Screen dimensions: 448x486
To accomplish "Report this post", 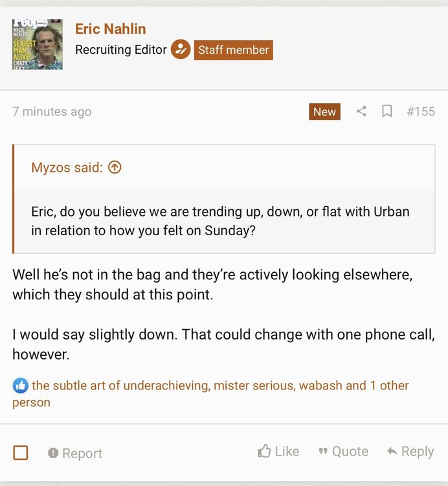I will [75, 453].
